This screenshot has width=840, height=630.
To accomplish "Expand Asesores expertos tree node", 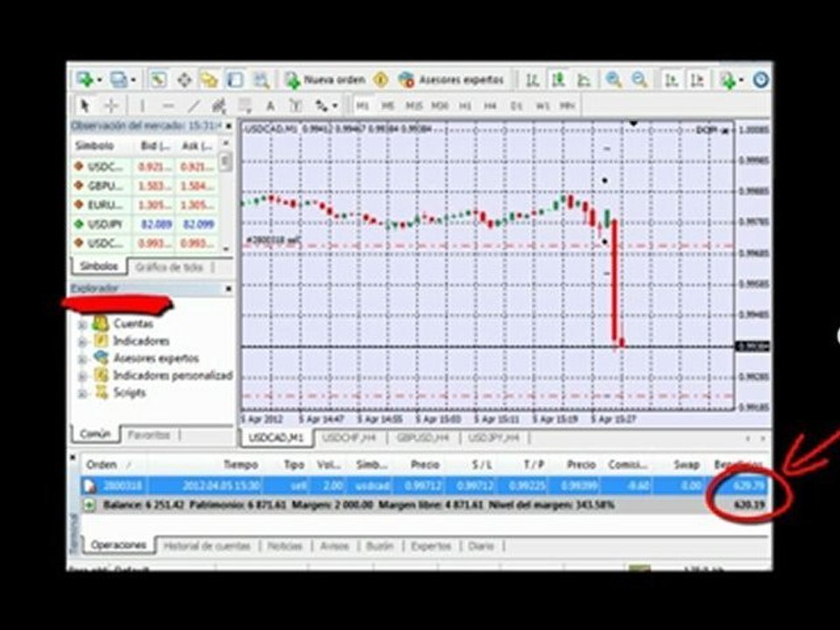I will [82, 359].
